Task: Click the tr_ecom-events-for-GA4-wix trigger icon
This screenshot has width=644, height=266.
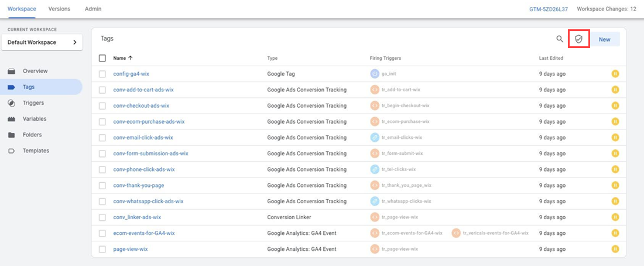Action: (374, 233)
